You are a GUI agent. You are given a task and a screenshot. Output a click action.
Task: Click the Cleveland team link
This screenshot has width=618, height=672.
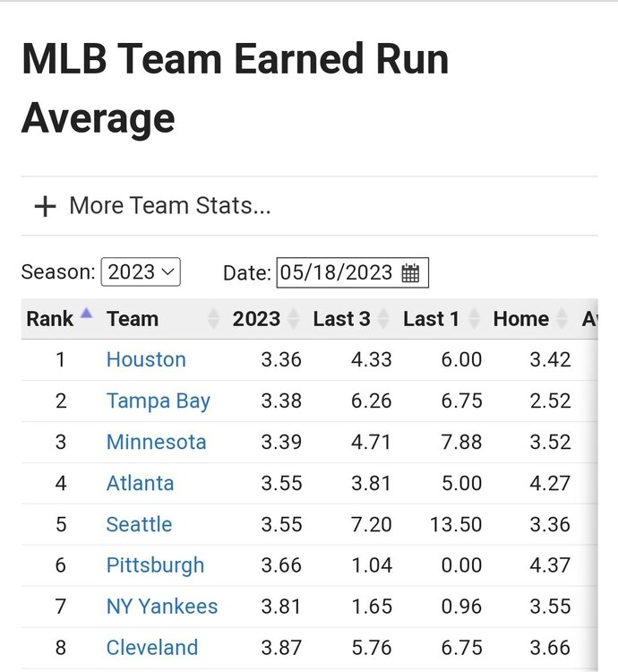point(151,648)
